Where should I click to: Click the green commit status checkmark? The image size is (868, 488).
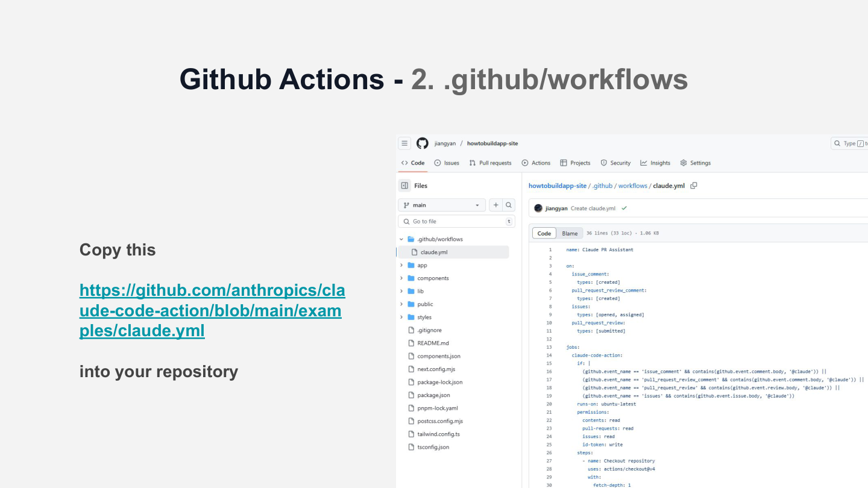pyautogui.click(x=624, y=208)
